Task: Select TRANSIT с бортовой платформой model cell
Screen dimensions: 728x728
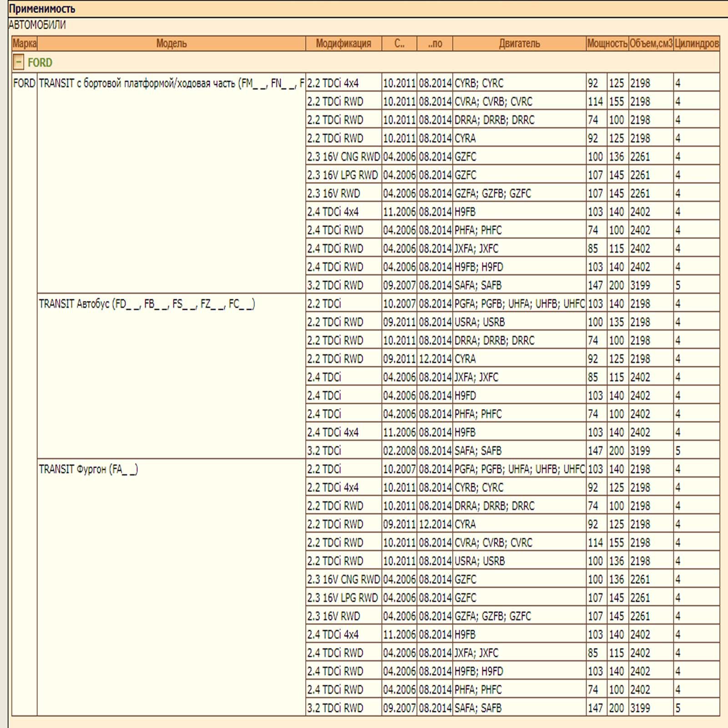Action: (x=171, y=83)
